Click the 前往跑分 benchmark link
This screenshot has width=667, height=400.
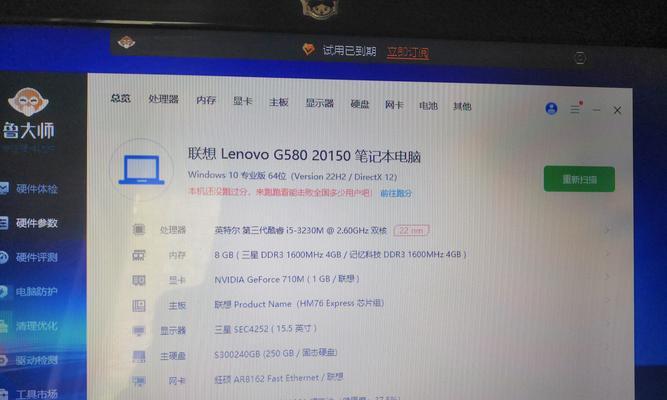coord(396,194)
